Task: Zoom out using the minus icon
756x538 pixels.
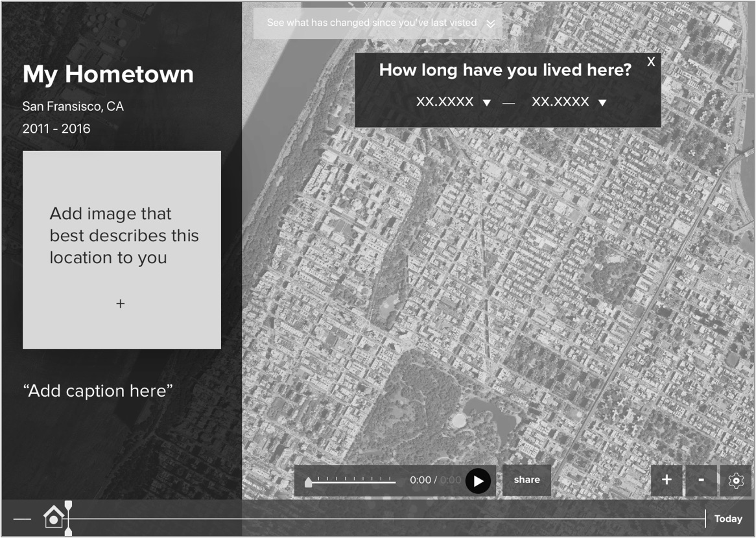Action: (x=701, y=480)
